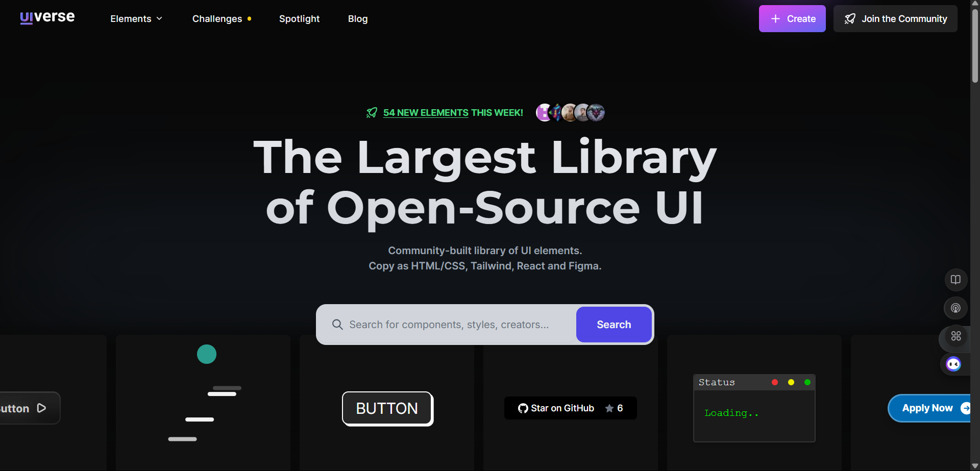
Task: Click the outlined BUTTON element preview
Action: [387, 408]
